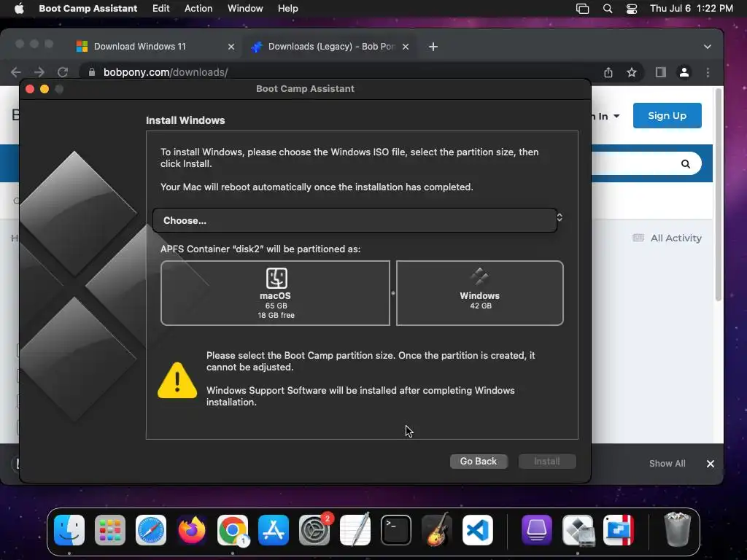The image size is (747, 560).
Task: Open the Help menu
Action: click(x=287, y=9)
